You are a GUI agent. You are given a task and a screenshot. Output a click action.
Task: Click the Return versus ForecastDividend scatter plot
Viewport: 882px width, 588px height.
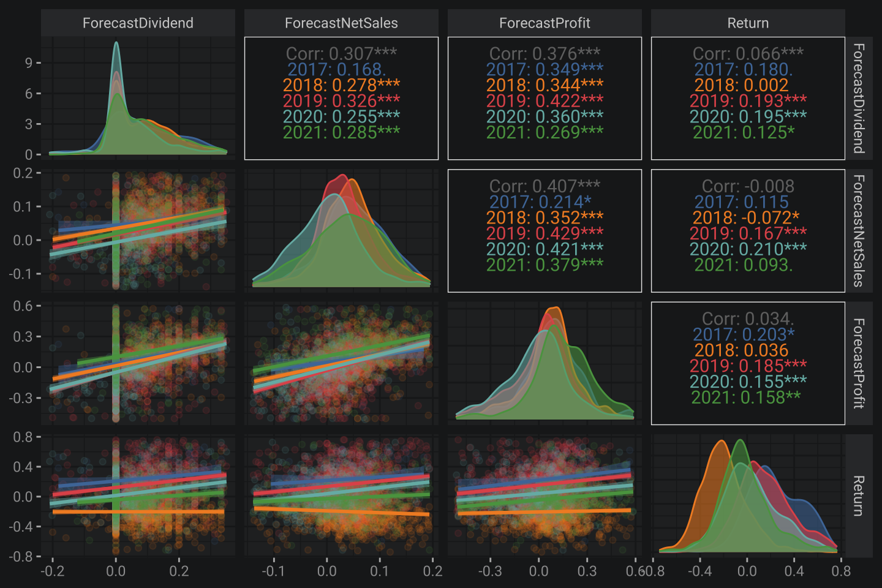pyautogui.click(x=138, y=496)
